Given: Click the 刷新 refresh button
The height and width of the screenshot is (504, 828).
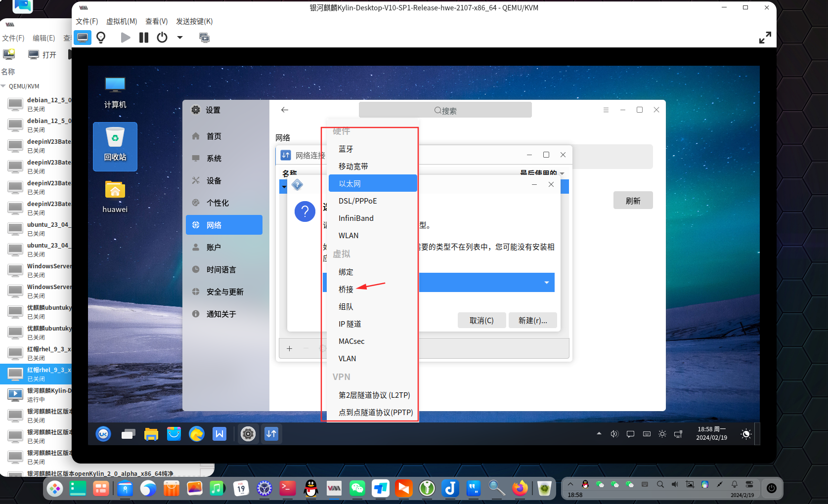Looking at the screenshot, I should (633, 201).
